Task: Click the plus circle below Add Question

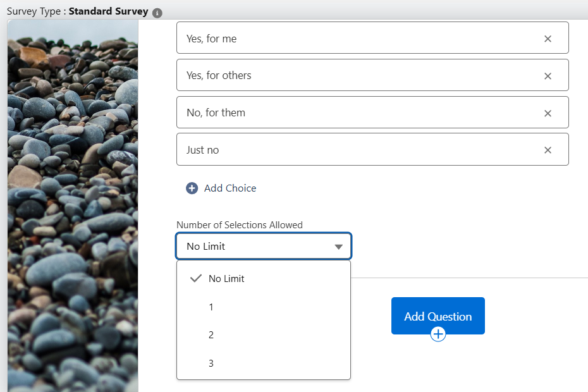Action: [x=438, y=334]
